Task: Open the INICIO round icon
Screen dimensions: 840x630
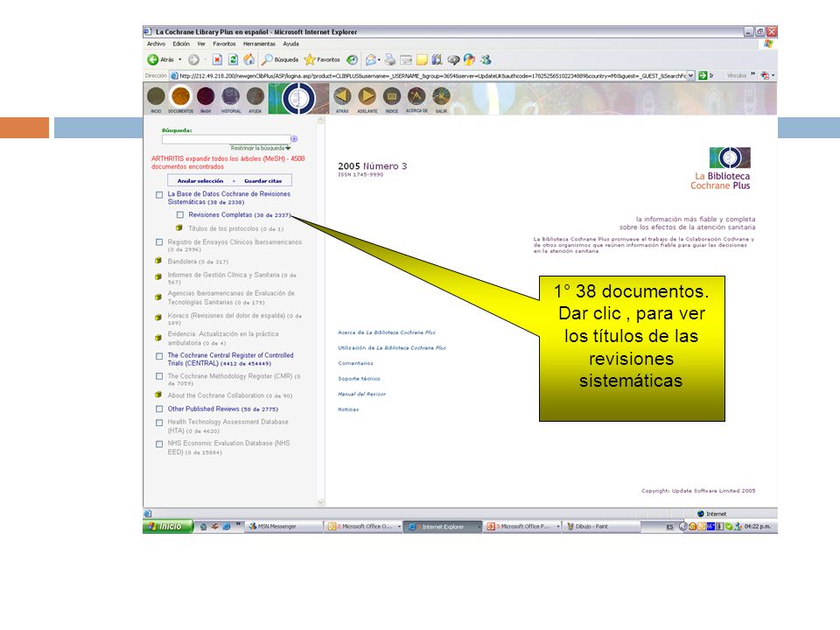Action: (x=156, y=97)
